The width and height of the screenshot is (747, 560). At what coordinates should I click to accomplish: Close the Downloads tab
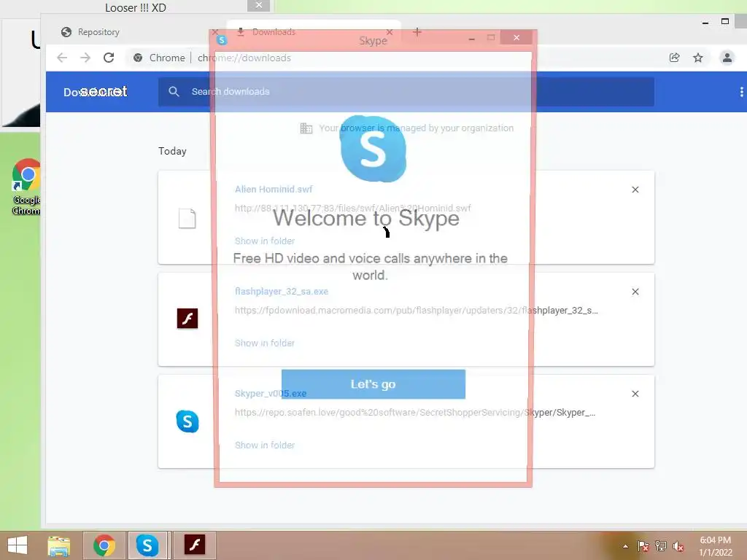[x=390, y=32]
